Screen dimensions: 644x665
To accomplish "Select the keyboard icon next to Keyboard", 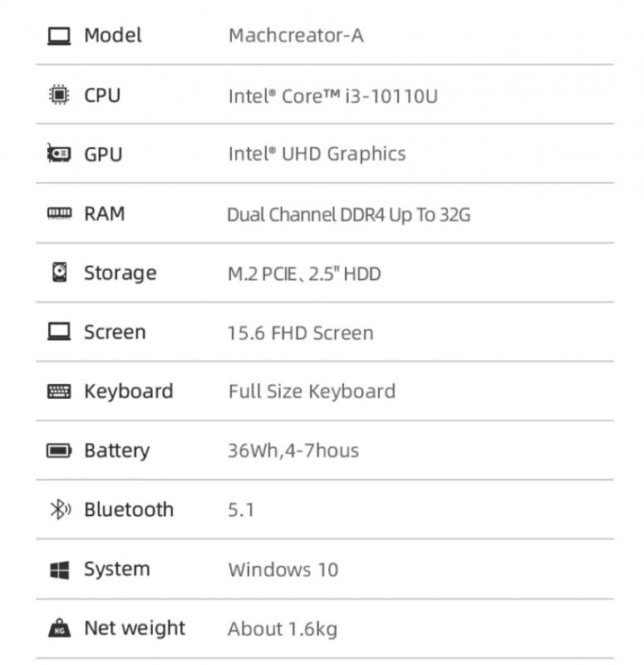I will (59, 391).
